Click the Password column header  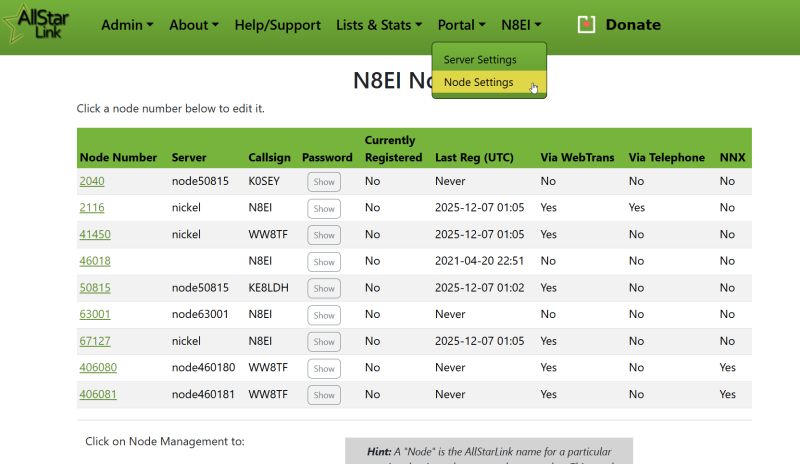click(327, 157)
